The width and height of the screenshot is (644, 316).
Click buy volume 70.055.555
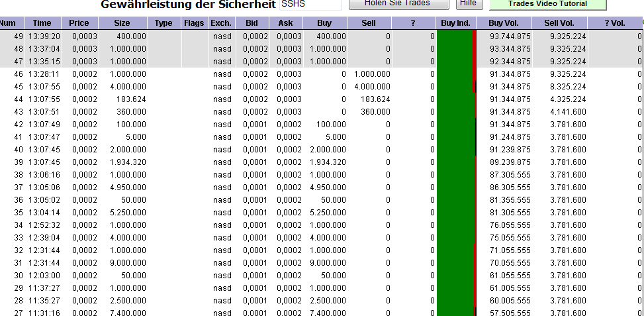click(x=510, y=263)
